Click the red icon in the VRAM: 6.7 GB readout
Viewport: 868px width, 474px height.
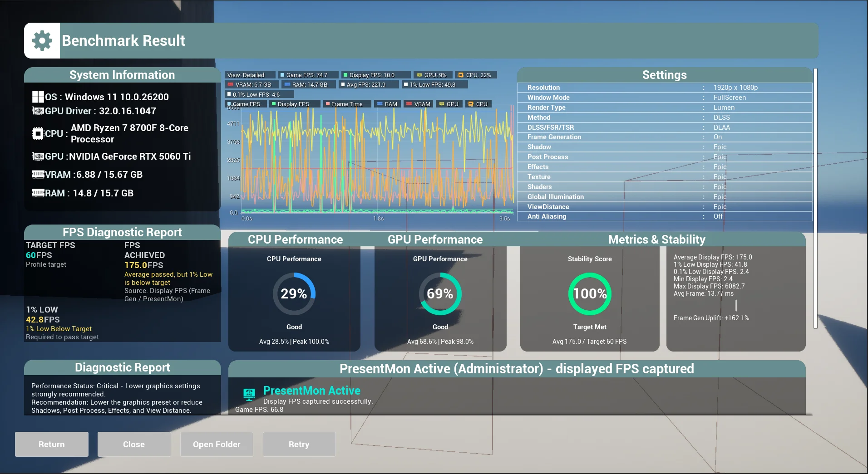coord(230,85)
